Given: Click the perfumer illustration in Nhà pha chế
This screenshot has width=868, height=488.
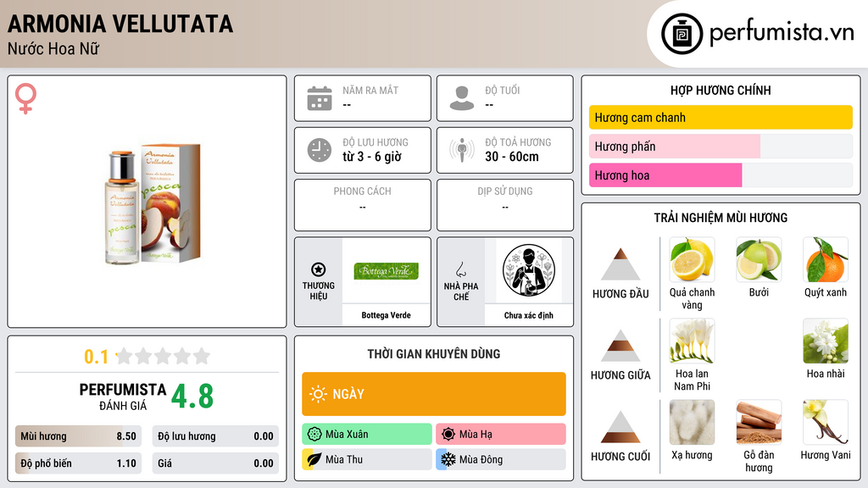Looking at the screenshot, I should click(x=529, y=270).
